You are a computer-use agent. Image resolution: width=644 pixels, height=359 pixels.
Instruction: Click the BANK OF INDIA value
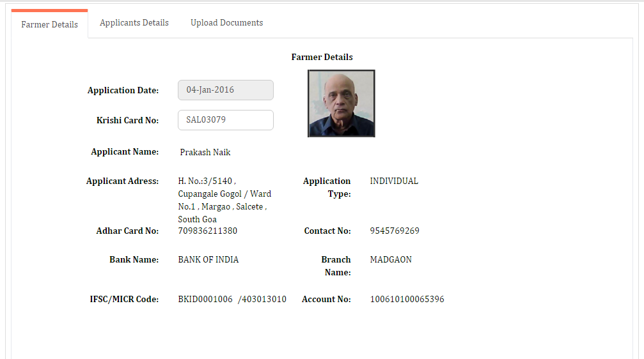[x=208, y=259]
